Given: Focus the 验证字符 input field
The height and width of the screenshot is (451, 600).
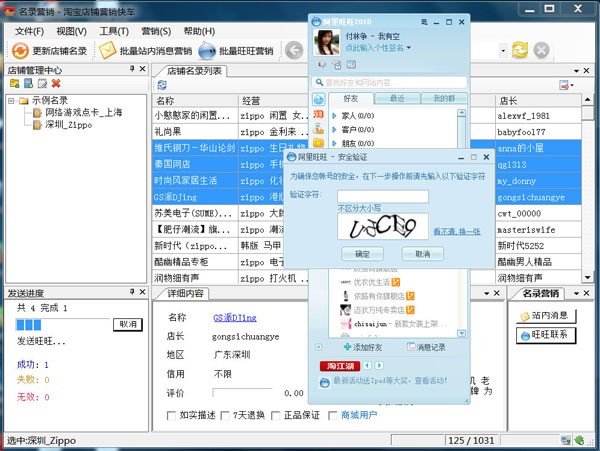Looking at the screenshot, I should (383, 197).
